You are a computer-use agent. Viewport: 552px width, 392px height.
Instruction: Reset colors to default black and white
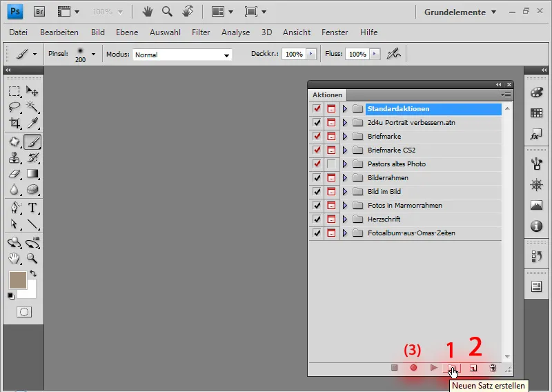point(11,296)
